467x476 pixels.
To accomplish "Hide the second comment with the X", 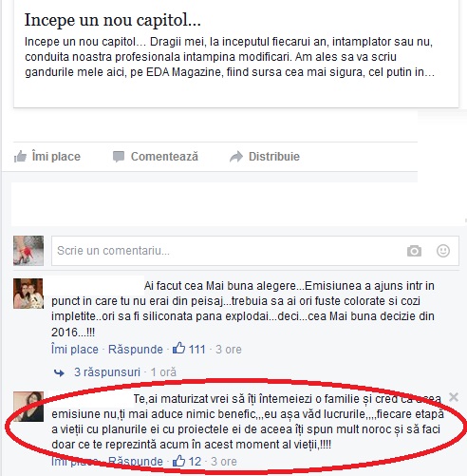I will coord(454,397).
